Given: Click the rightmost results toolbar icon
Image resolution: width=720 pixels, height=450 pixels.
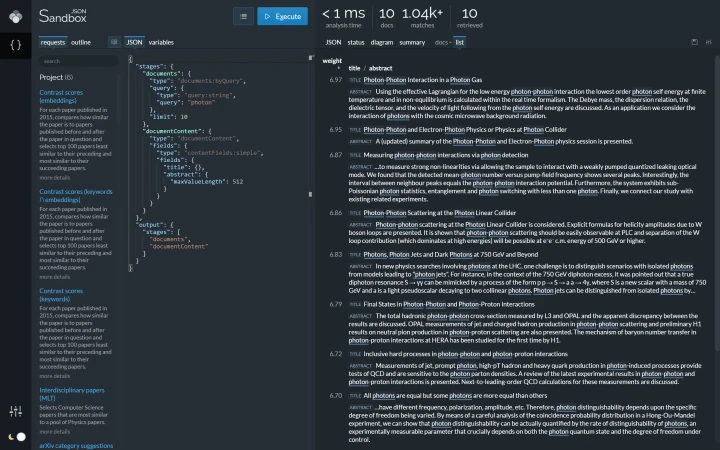Looking at the screenshot, I should (709, 42).
